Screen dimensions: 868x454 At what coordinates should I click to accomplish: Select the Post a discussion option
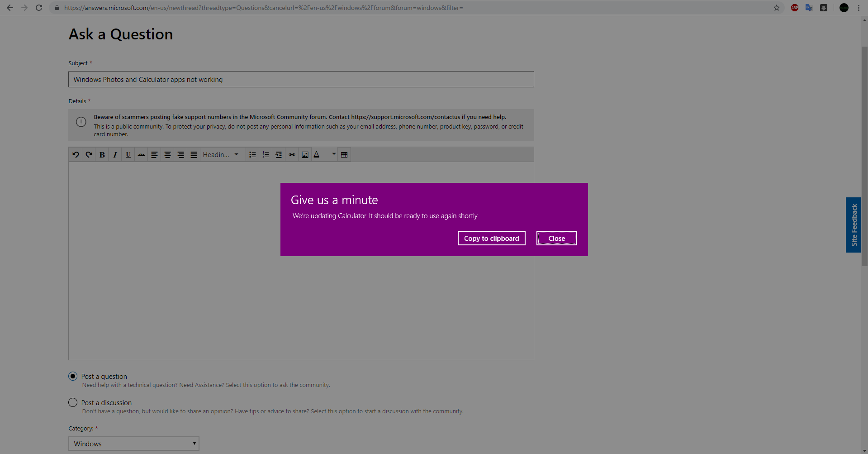[x=73, y=402]
